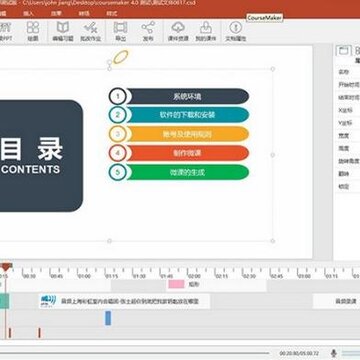Click the X坐标 property row

tap(347, 110)
